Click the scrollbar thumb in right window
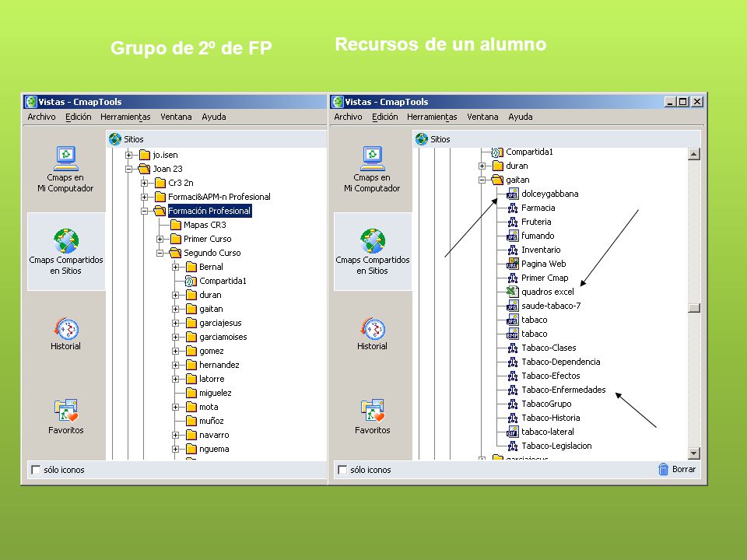Image resolution: width=747 pixels, height=560 pixels. coord(694,308)
